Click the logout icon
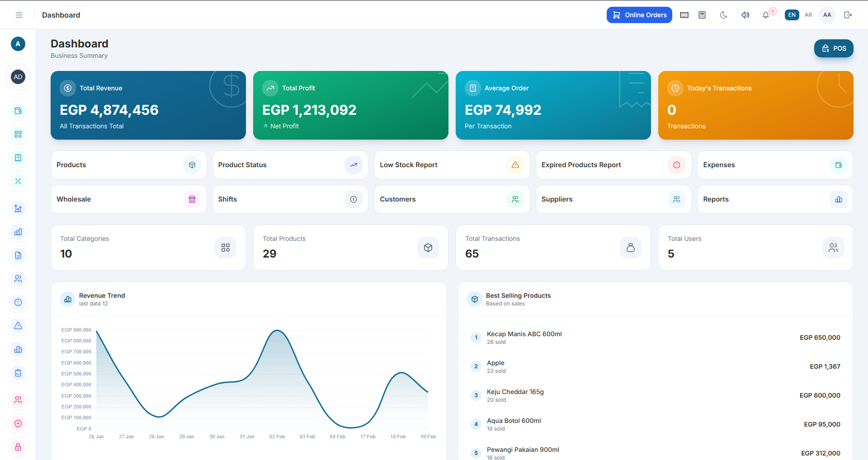Image resolution: width=868 pixels, height=460 pixels. [x=848, y=15]
